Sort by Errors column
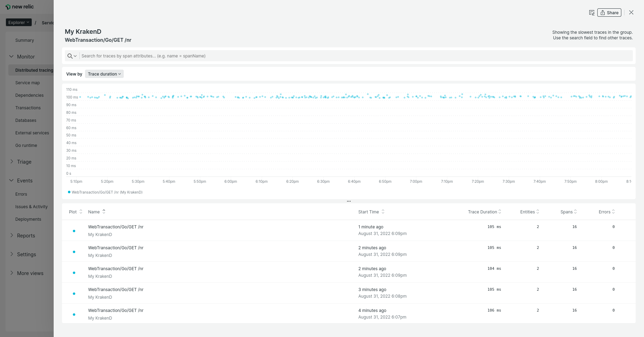Viewport: 644px width, 337px height. [607, 212]
